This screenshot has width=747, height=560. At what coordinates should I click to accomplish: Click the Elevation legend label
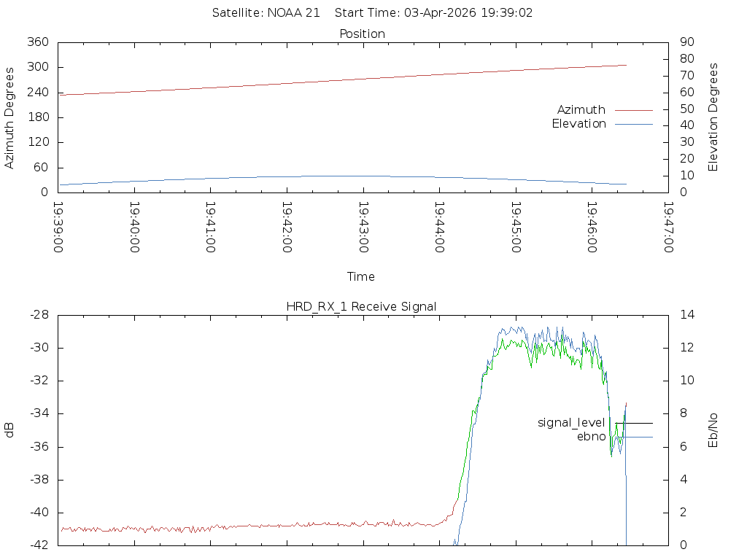578,124
